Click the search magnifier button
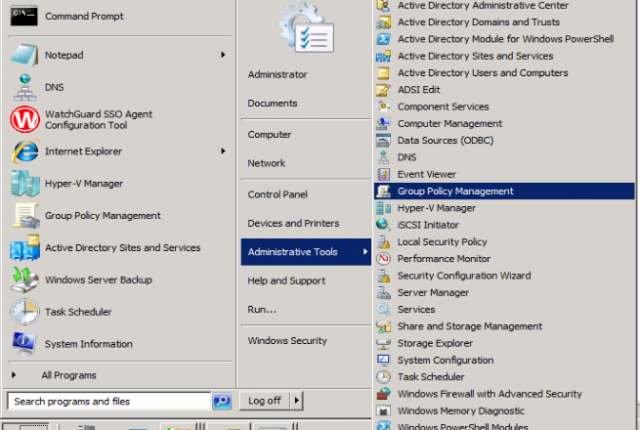Viewport: 640px width, 430px height. (222, 401)
